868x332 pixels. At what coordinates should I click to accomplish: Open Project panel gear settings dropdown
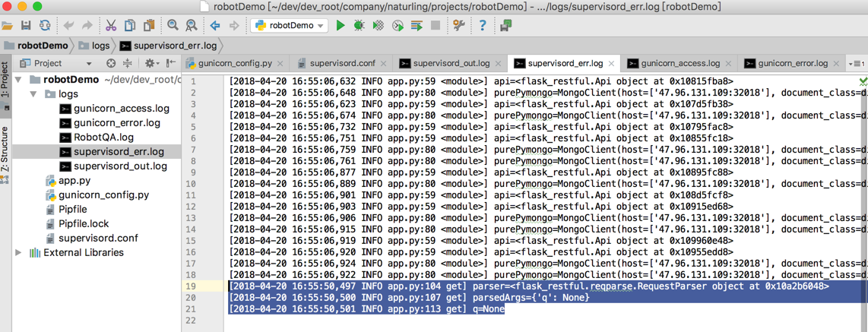[152, 63]
